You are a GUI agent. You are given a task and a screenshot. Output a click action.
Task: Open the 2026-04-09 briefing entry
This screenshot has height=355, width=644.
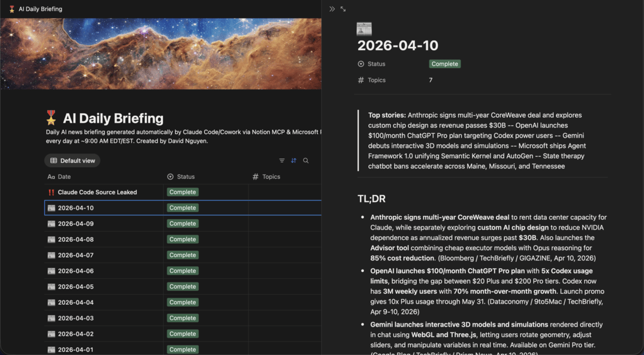coord(75,224)
